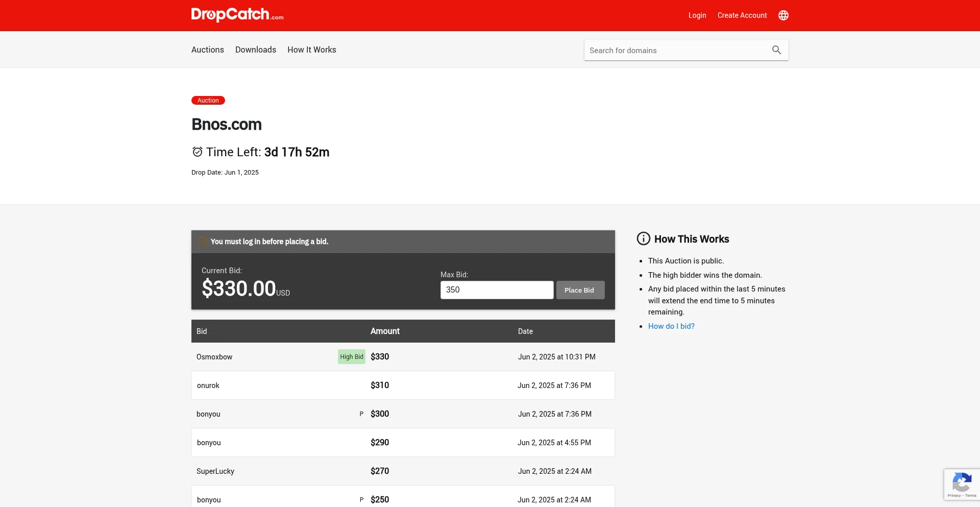Click the search magnifier icon
This screenshot has width=980, height=507.
[776, 50]
